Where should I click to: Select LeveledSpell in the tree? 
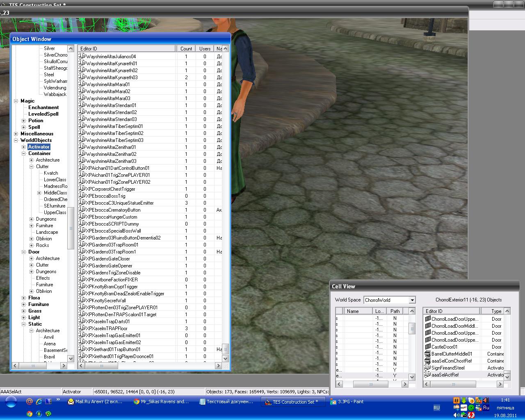click(x=43, y=114)
